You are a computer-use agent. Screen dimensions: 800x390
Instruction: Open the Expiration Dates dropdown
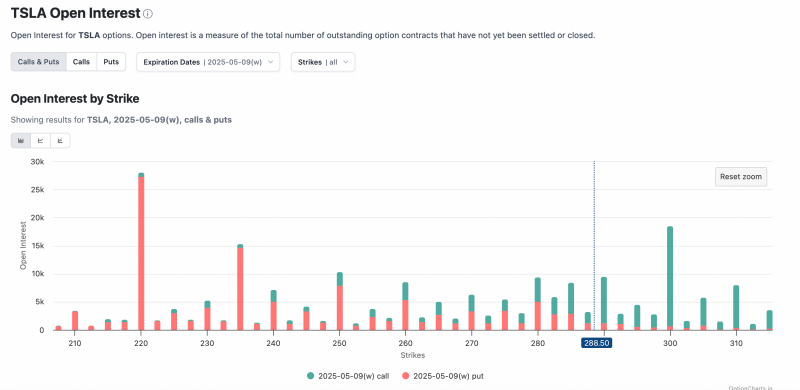pos(208,62)
